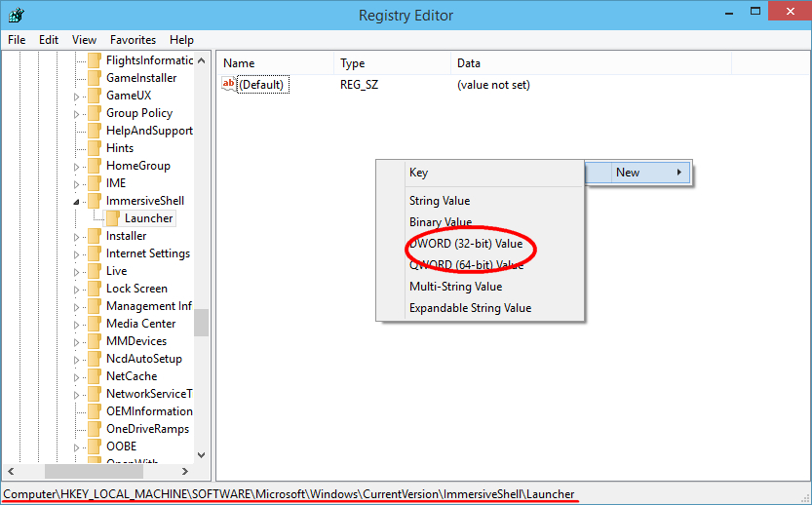Click the Lock Screen folder icon

coord(95,289)
